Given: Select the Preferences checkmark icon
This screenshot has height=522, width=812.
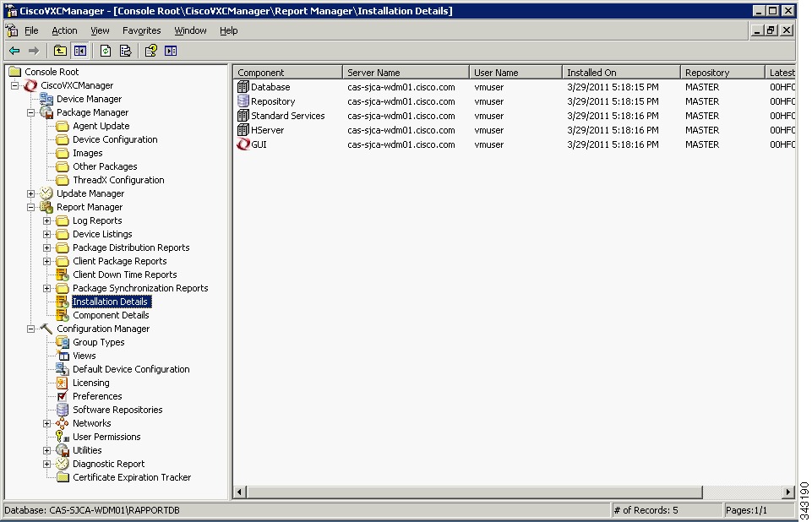Looking at the screenshot, I should pos(63,396).
